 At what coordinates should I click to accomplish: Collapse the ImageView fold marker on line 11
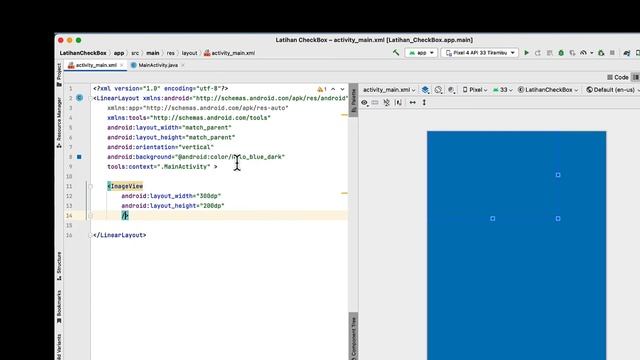click(x=90, y=186)
